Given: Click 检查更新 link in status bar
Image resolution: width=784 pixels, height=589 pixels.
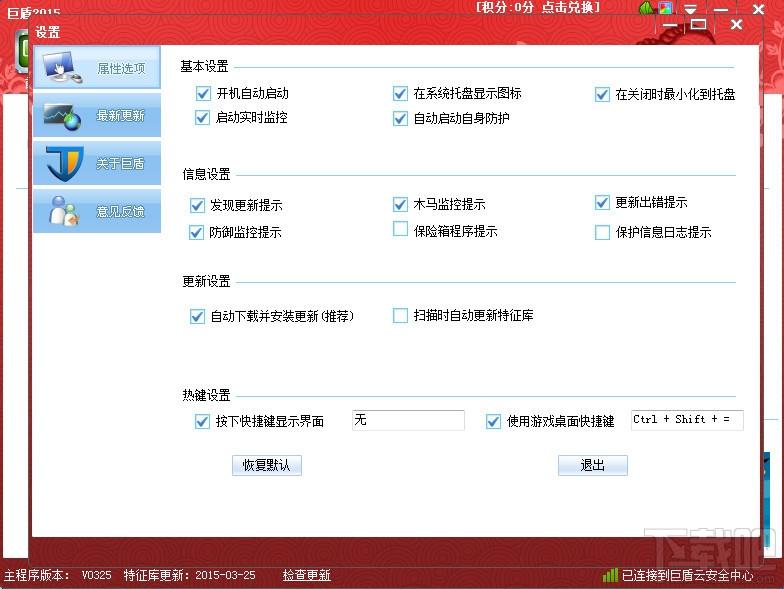Looking at the screenshot, I should coord(306,576).
